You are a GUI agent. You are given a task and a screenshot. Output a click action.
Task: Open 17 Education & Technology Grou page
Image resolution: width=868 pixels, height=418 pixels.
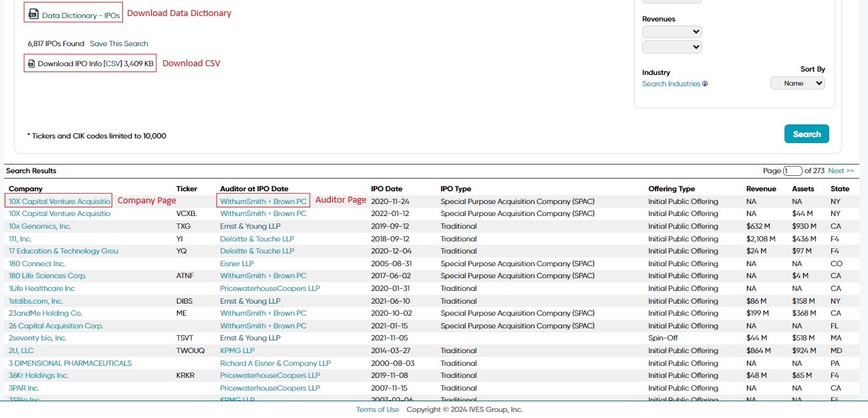pos(63,251)
